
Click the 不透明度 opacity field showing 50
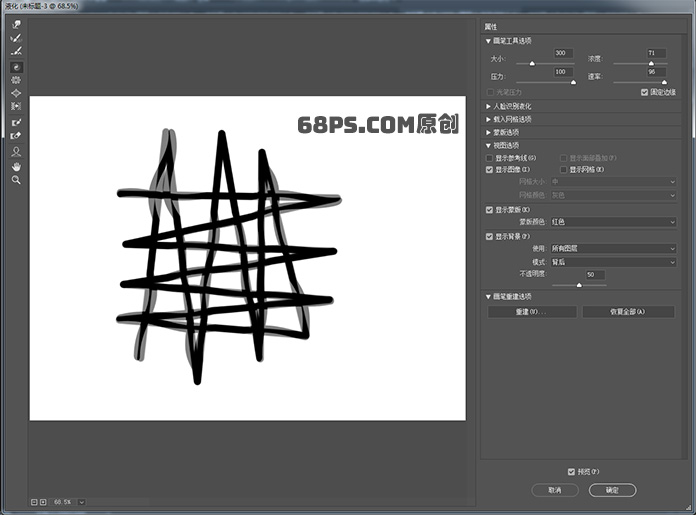click(x=595, y=275)
